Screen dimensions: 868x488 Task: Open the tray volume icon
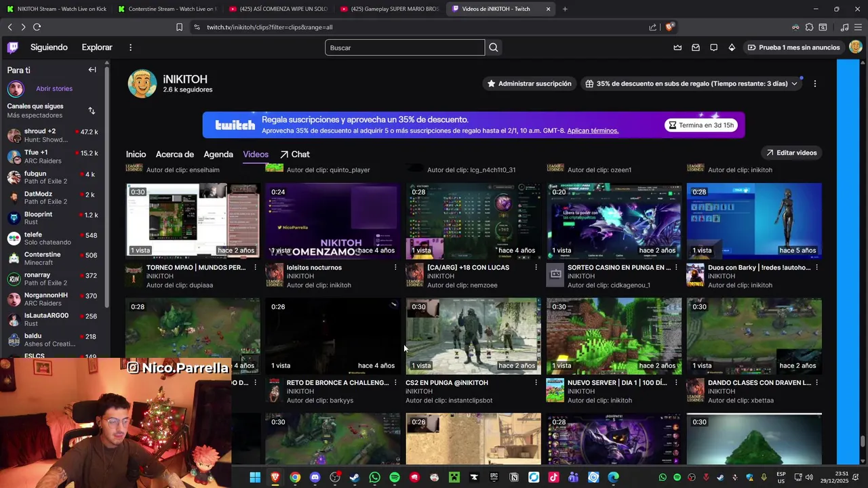(x=809, y=477)
